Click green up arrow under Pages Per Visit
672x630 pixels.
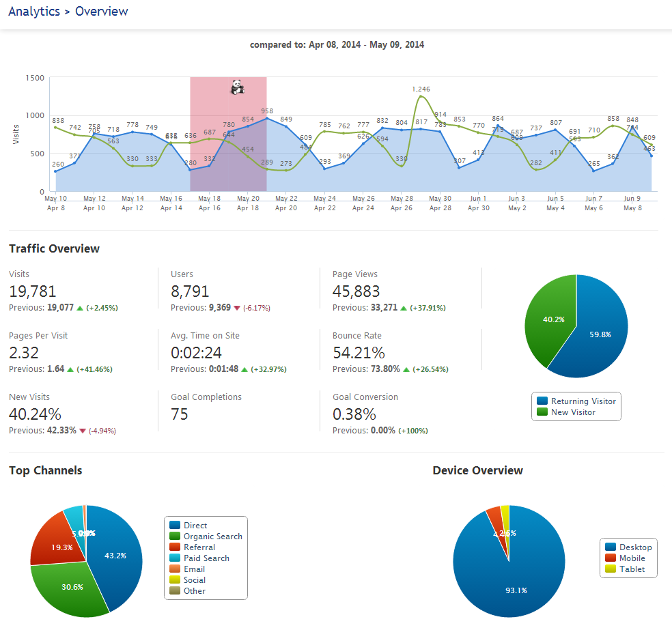(71, 369)
